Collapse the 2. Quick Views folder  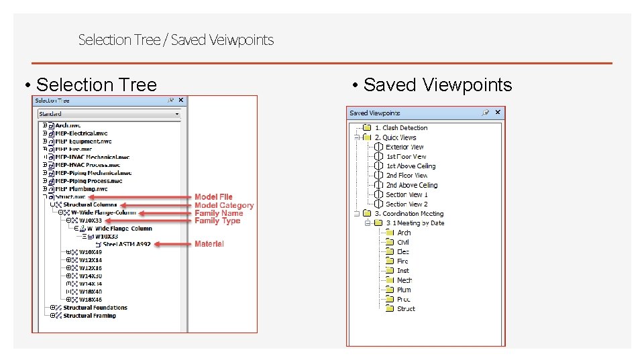pyautogui.click(x=357, y=137)
